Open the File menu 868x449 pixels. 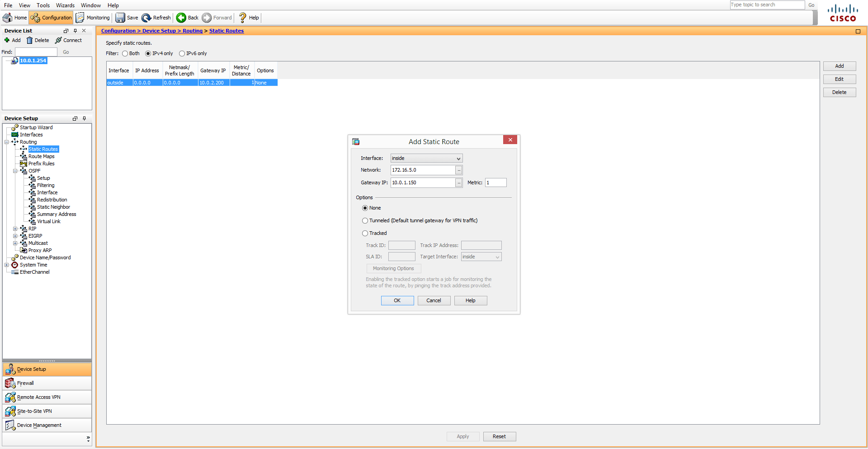8,5
